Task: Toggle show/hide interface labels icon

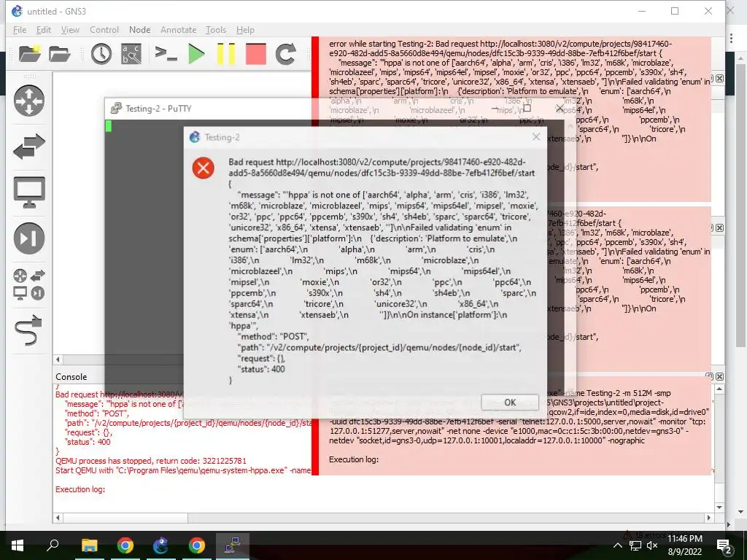Action: click(x=131, y=53)
